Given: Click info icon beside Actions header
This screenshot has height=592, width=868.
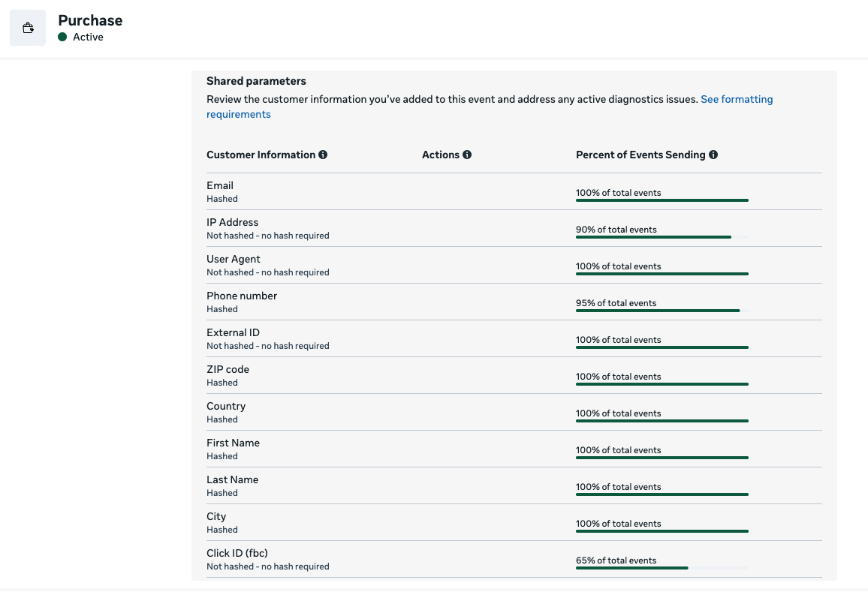Looking at the screenshot, I should (x=467, y=155).
